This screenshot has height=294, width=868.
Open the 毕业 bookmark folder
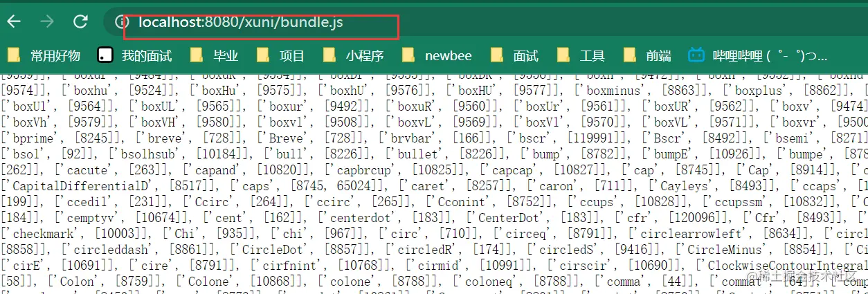[x=214, y=55]
